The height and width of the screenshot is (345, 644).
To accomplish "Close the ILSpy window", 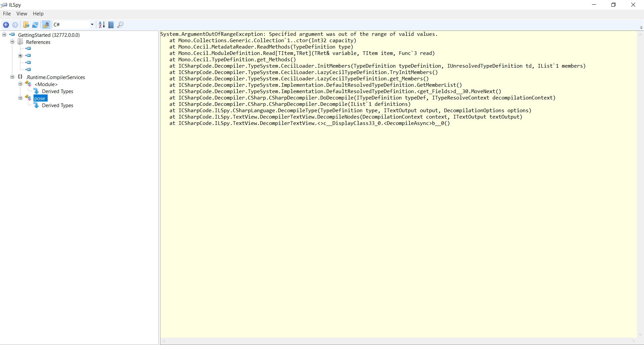I will click(633, 5).
